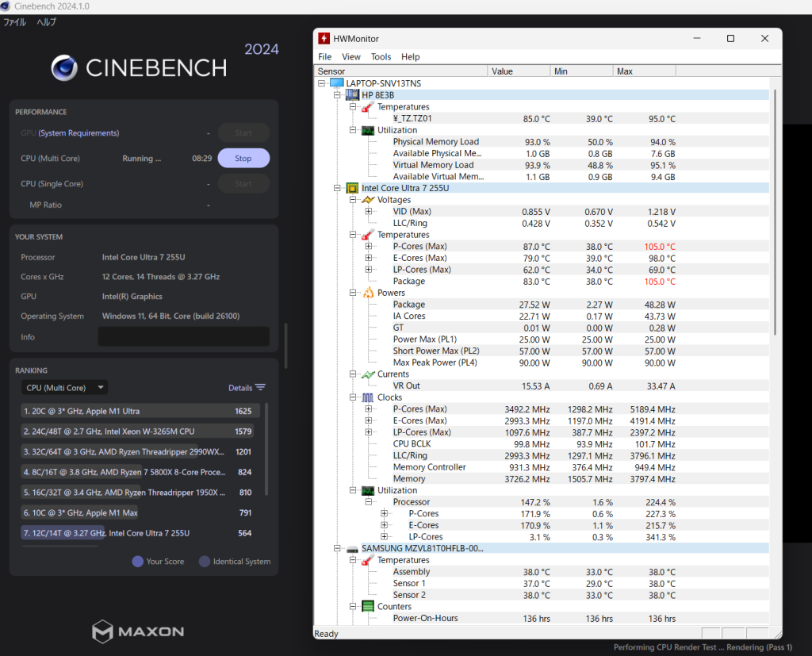Open the View menu in HWMonitor
Viewport: 812px width, 656px height.
350,57
